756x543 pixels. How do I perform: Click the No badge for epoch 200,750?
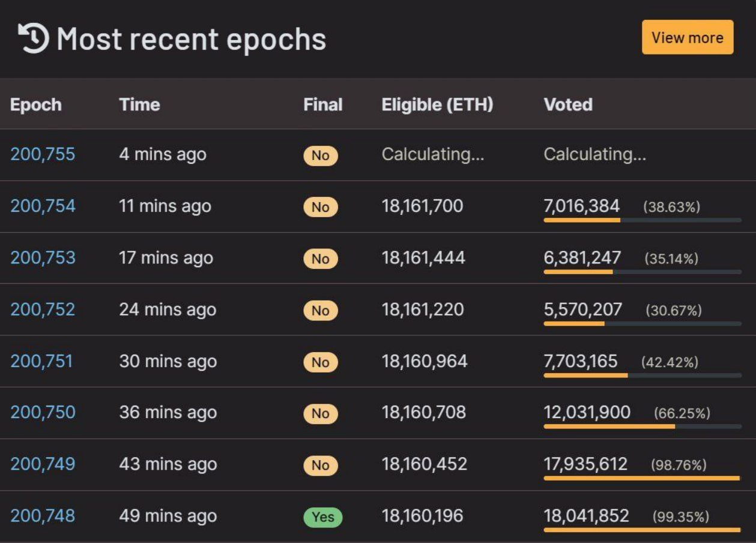pos(321,414)
